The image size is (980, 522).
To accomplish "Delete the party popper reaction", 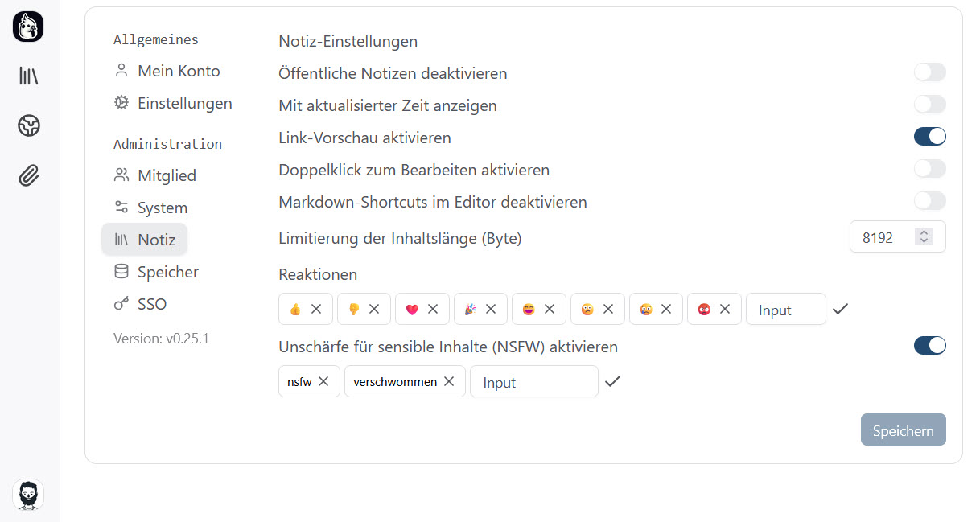I will pos(491,309).
